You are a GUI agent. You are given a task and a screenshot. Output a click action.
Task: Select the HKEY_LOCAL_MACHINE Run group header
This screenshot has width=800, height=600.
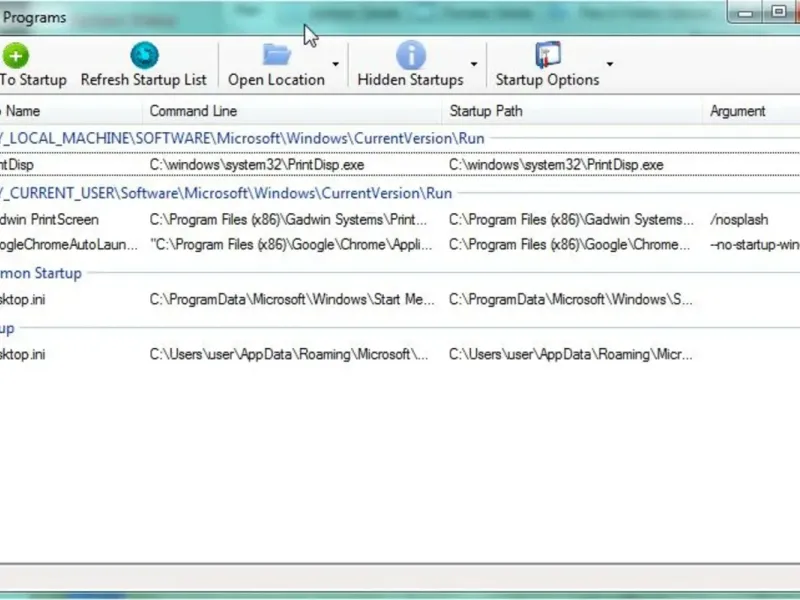[242, 138]
